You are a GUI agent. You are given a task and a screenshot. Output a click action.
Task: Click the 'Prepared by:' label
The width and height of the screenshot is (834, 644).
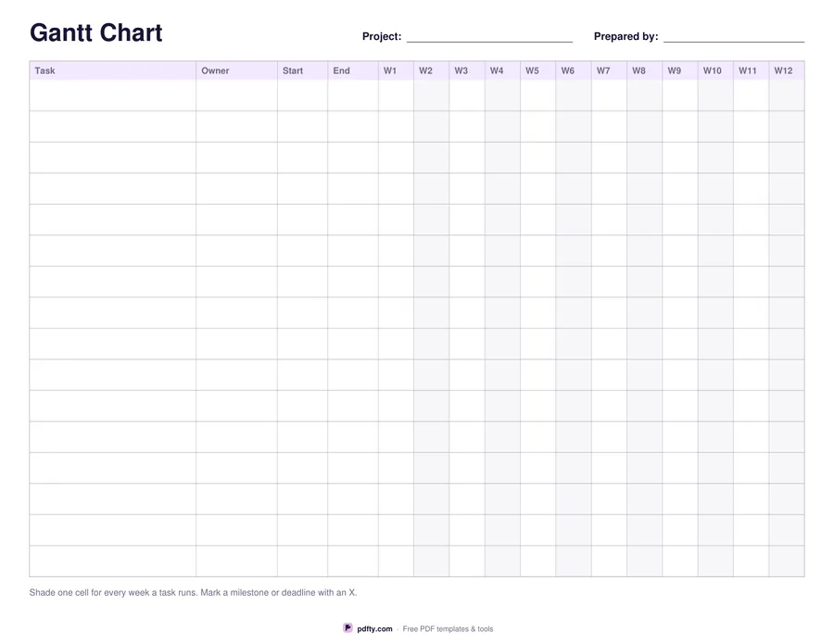(626, 37)
